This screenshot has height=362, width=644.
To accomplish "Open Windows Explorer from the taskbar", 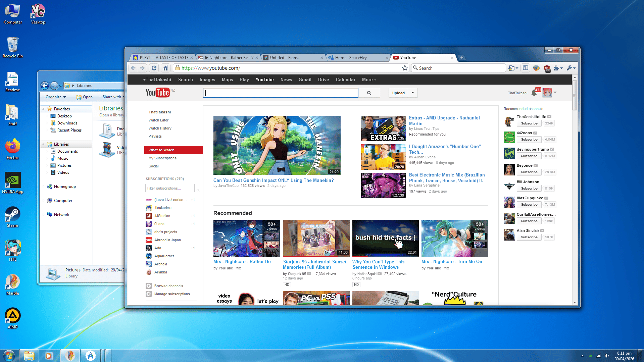I will [x=29, y=356].
